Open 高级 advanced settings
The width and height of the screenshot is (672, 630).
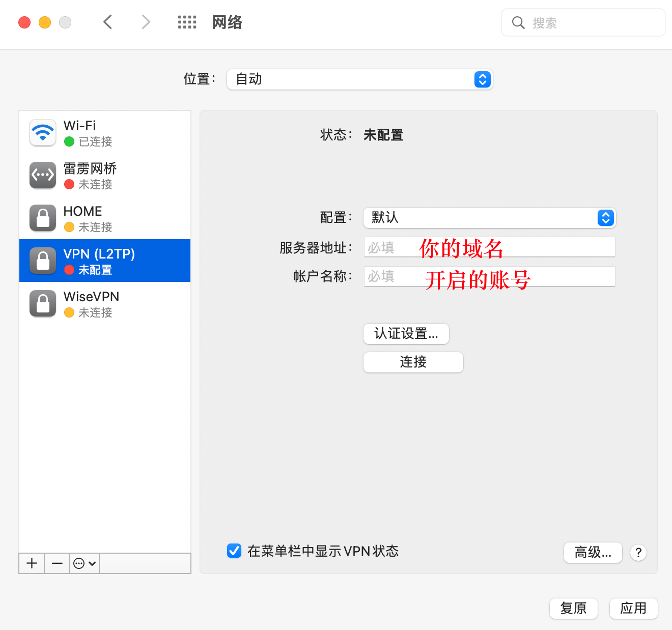coord(593,553)
